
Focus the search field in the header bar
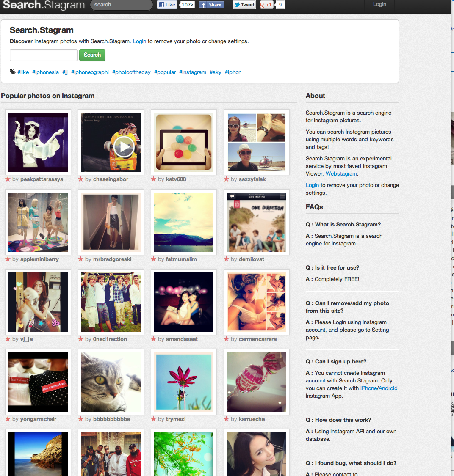(122, 5)
